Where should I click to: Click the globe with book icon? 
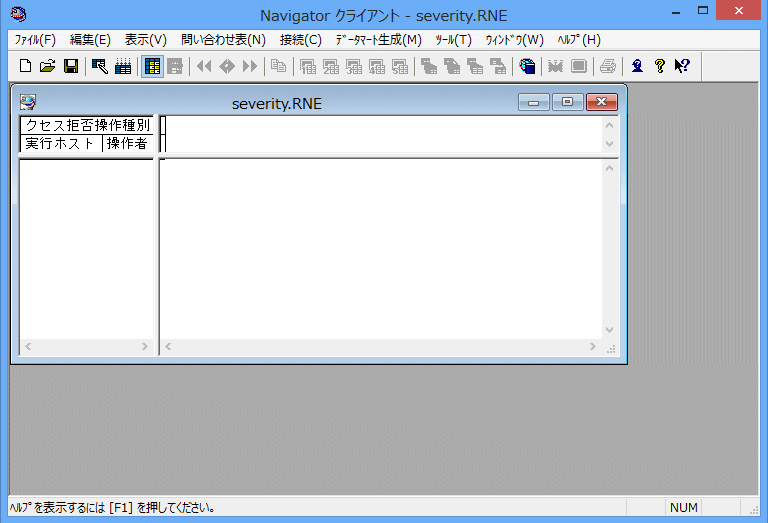click(527, 66)
